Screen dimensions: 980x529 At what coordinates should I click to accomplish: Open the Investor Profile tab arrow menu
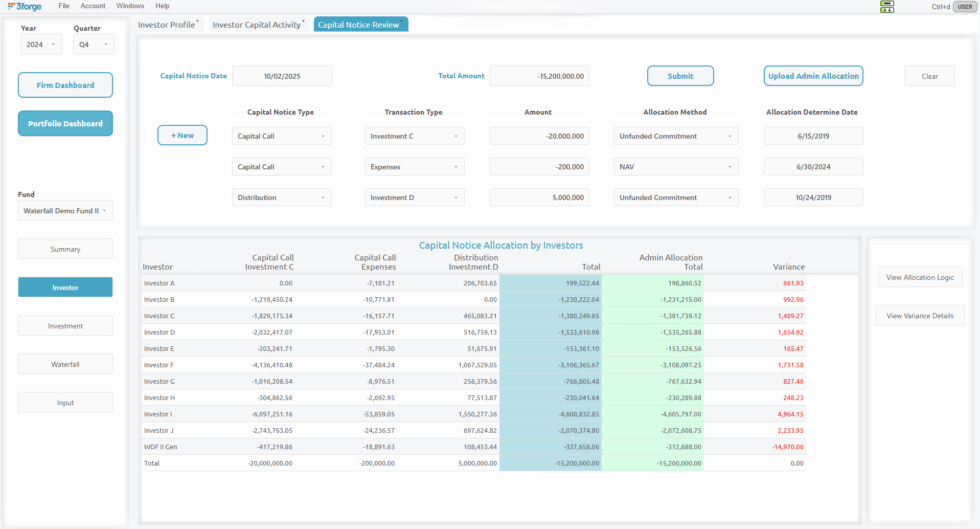click(x=198, y=21)
